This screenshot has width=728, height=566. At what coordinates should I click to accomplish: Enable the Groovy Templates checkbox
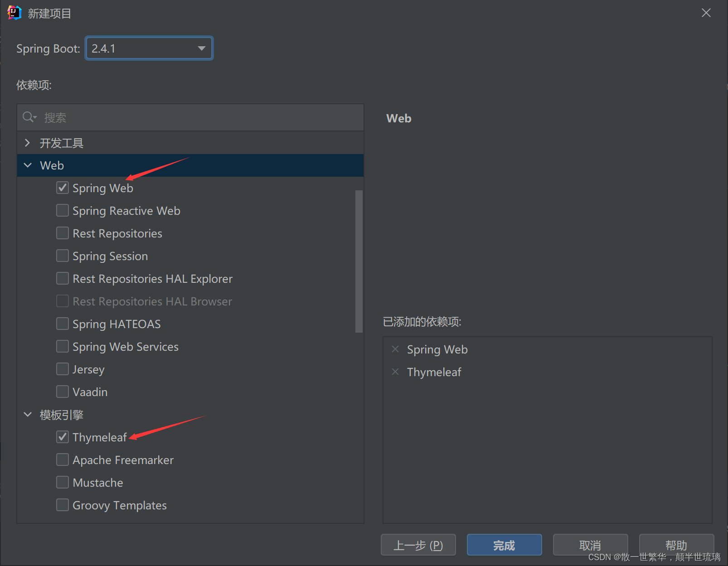coord(63,505)
